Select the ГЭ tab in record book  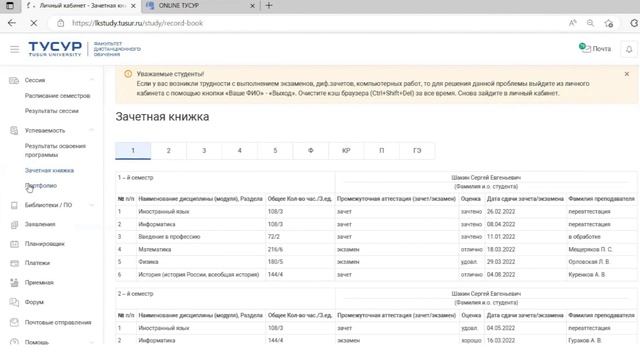[x=417, y=151]
